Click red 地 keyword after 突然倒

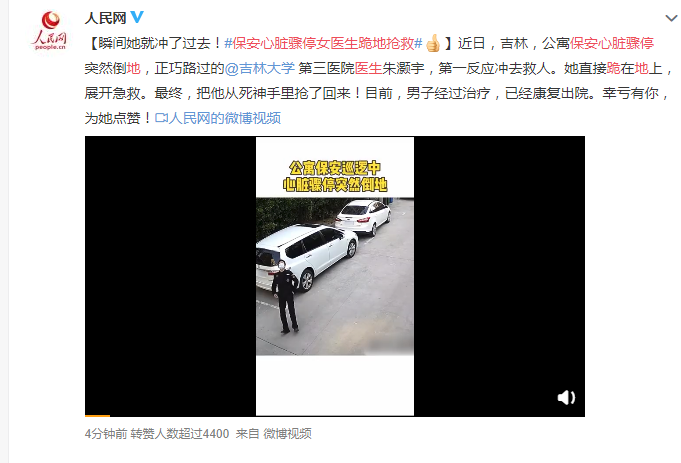point(133,68)
